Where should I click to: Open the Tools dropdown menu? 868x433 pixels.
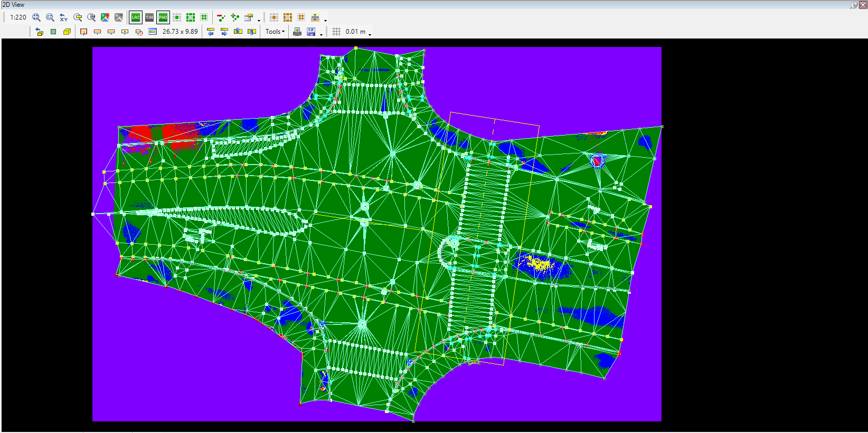[275, 32]
